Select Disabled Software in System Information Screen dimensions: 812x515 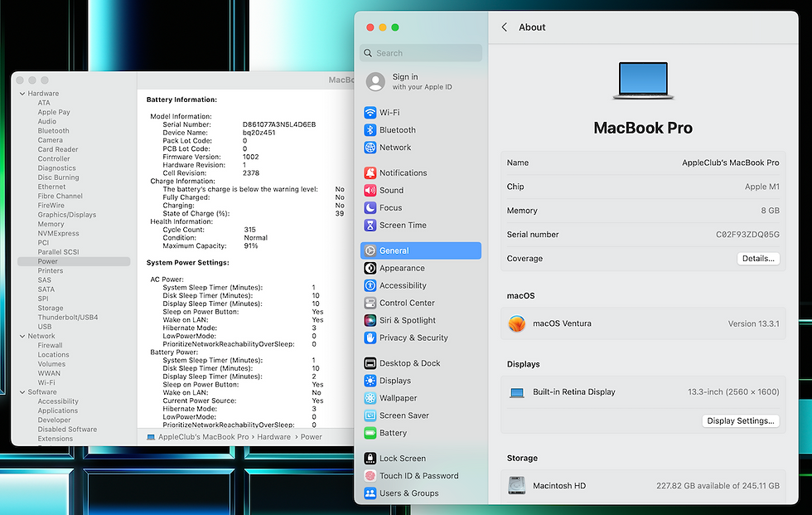[67, 430]
